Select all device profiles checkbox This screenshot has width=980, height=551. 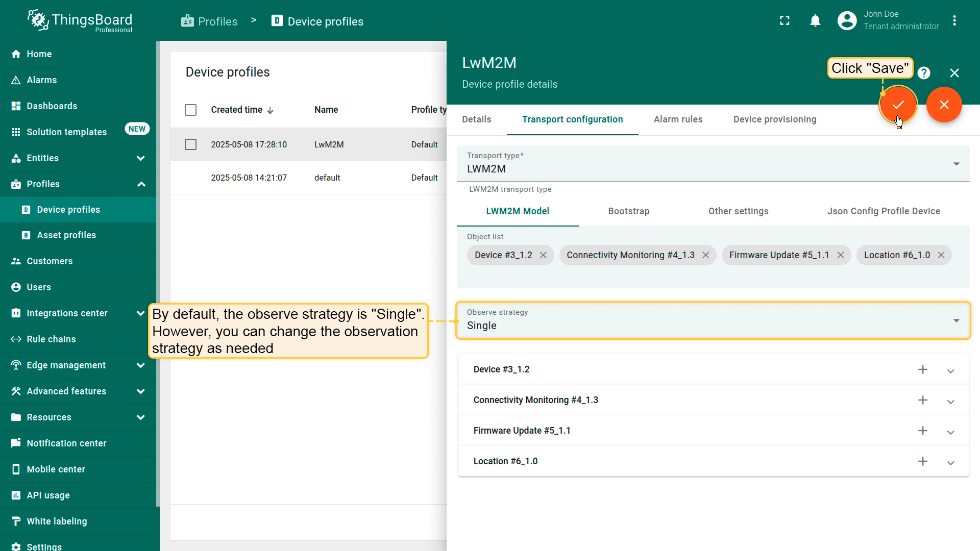tap(190, 110)
